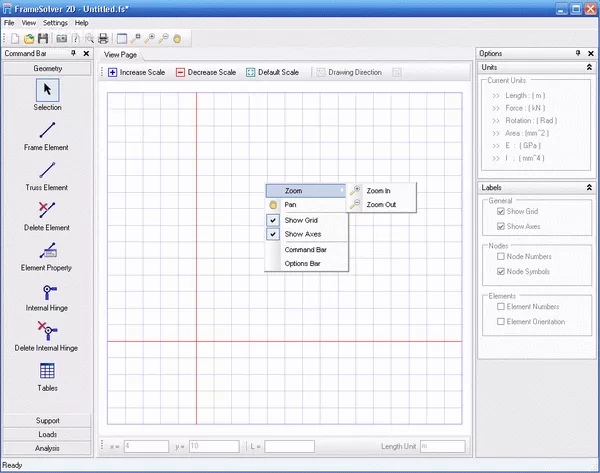Select the Internal Hinge tool
The image size is (600, 473).
pyautogui.click(x=47, y=297)
